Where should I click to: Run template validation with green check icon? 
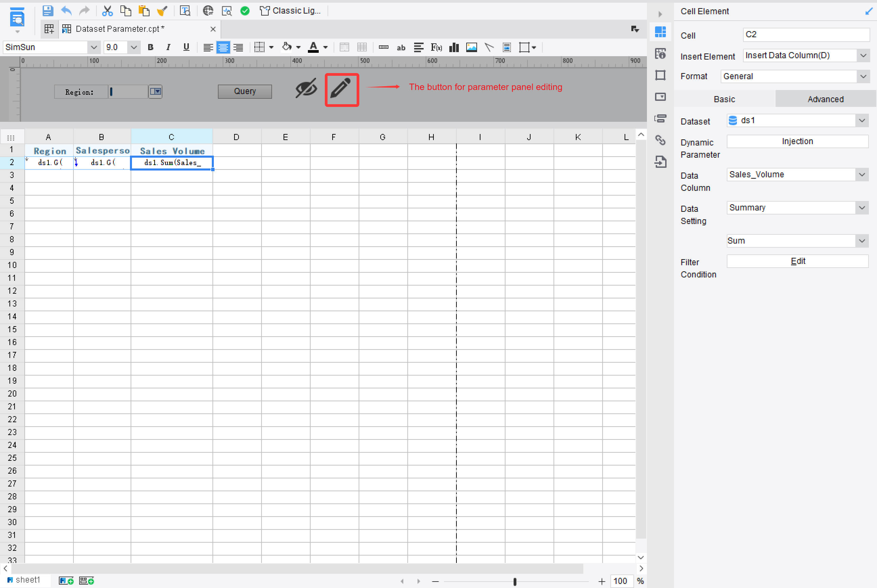point(245,10)
